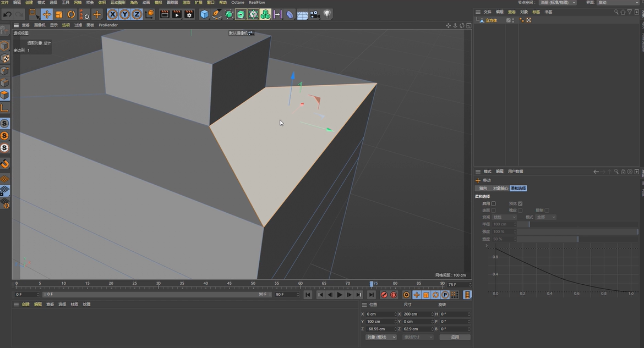The image size is (644, 348).
Task: Click the 默认摄像机 camera label in viewport
Action: click(x=238, y=33)
